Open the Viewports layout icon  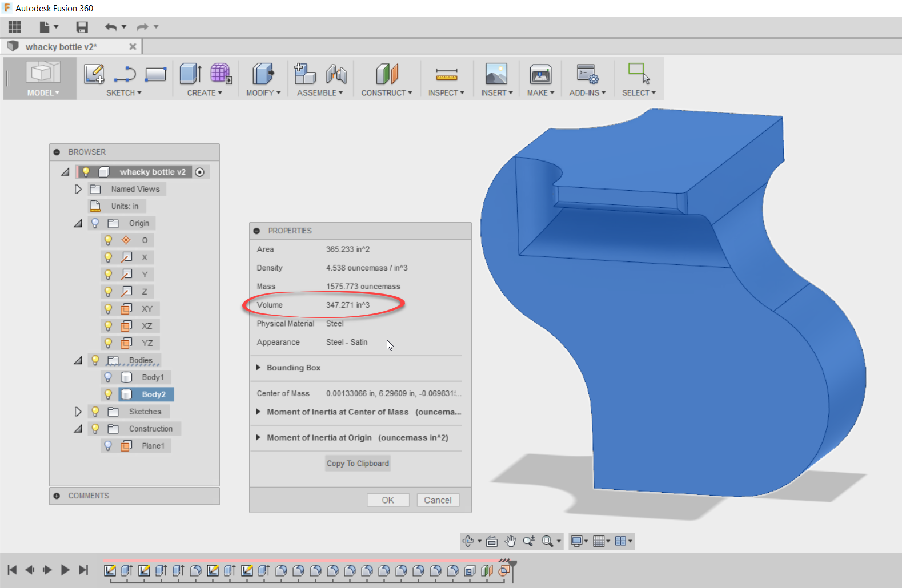click(x=620, y=541)
